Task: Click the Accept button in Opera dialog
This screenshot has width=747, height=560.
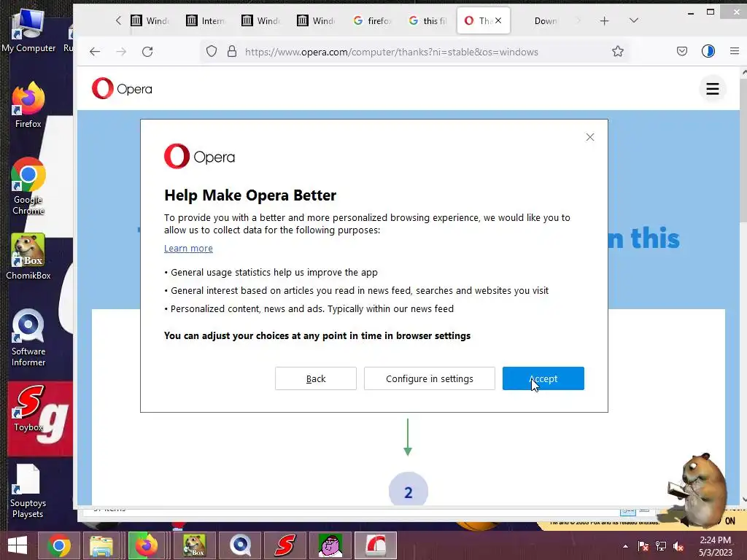Action: point(543,378)
